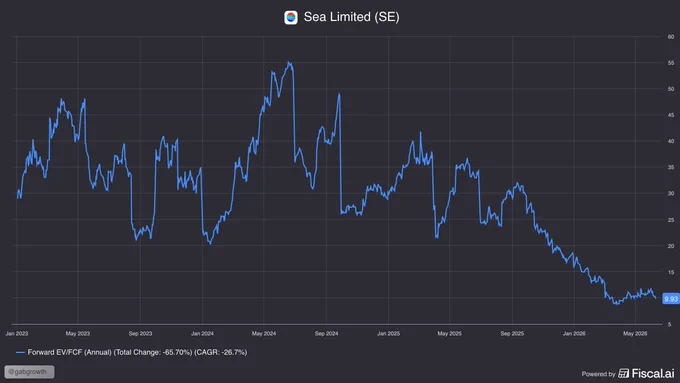Click the May 2025 x-axis label

(449, 334)
